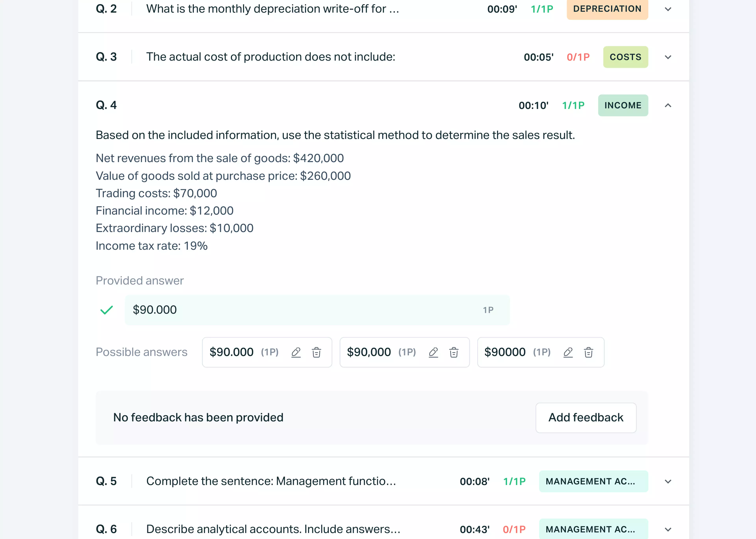The width and height of the screenshot is (756, 539).
Task: Expand question Q.2 about monthly depreciation
Action: pyautogui.click(x=668, y=9)
